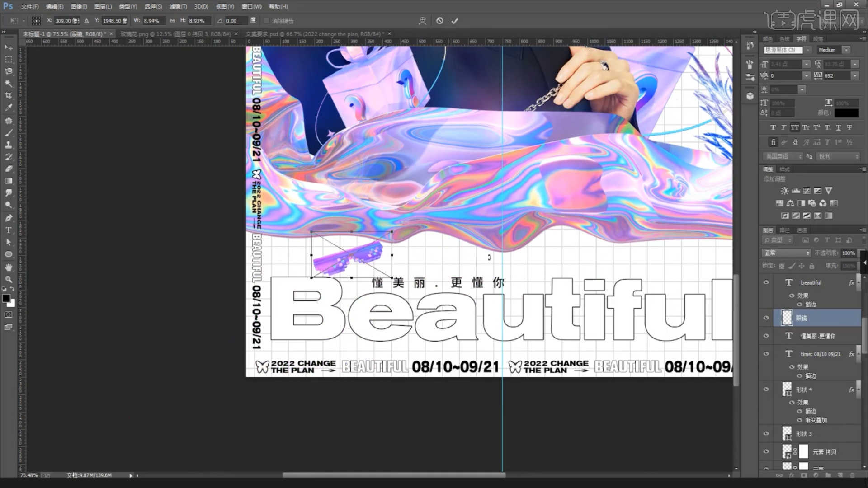This screenshot has width=868, height=488.
Task: Select the Clone Stamp tool
Action: [8, 145]
